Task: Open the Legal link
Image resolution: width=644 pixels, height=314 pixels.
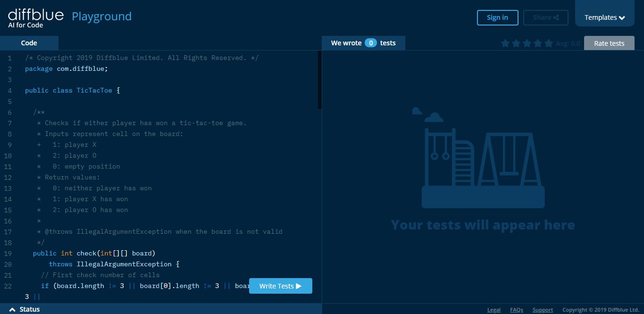Action: (x=493, y=309)
